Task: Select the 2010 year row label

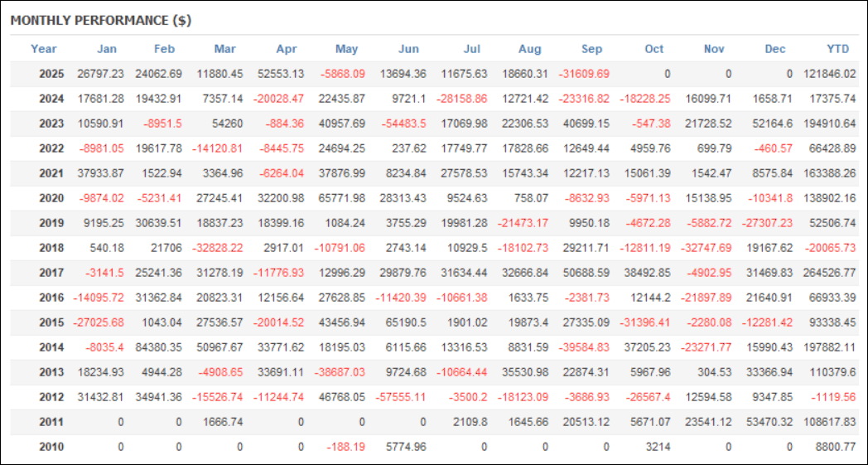Action: [x=51, y=447]
